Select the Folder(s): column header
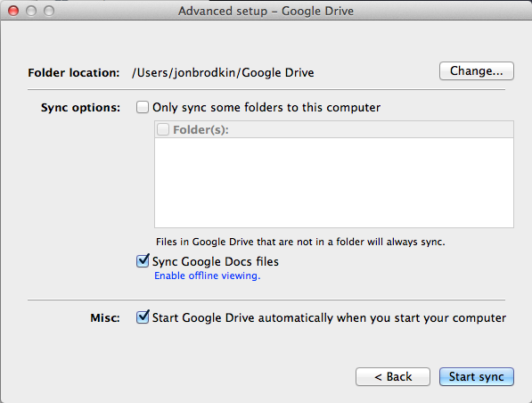 tap(334, 129)
